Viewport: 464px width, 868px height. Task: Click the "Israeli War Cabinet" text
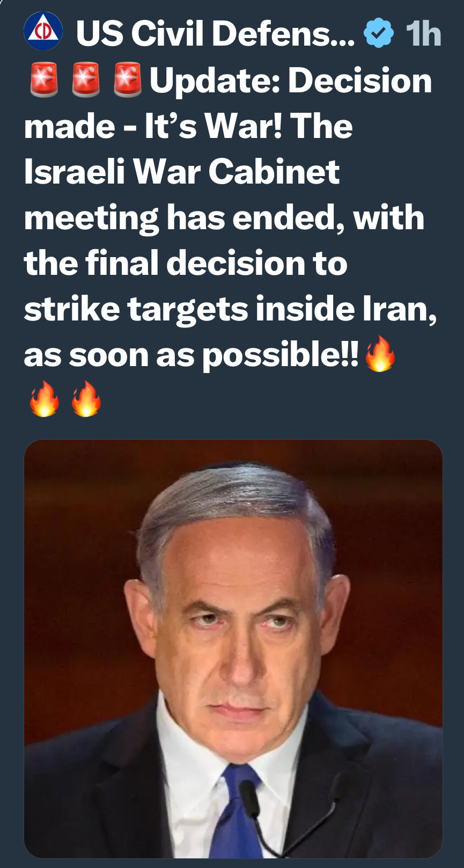tap(182, 172)
